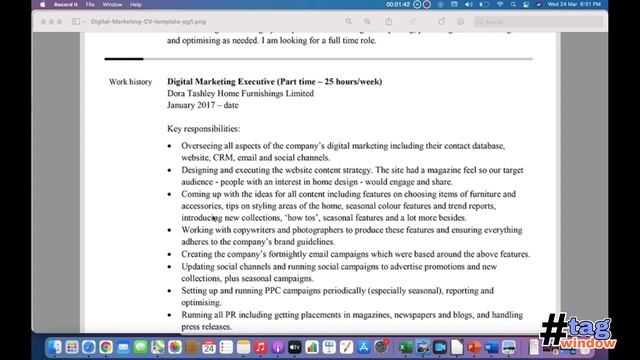
Task: Click the bullet starting "Creating the company's fortnightly"
Action: pos(356,254)
